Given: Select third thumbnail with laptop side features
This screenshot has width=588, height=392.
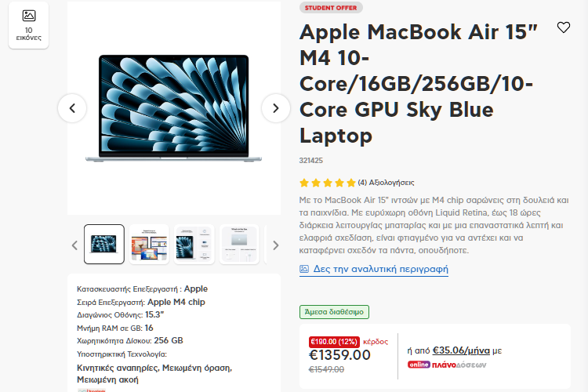Looking at the screenshot, I should (x=194, y=244).
